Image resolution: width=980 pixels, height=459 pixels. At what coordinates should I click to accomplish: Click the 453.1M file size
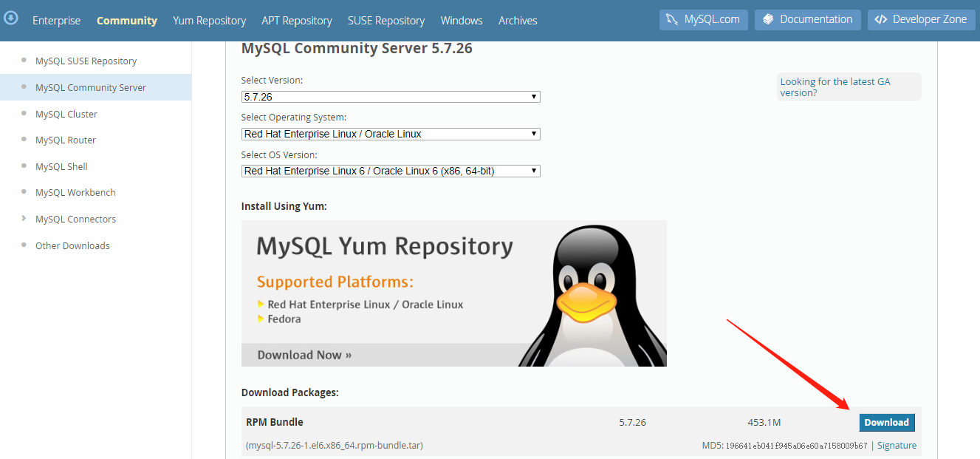click(x=764, y=423)
